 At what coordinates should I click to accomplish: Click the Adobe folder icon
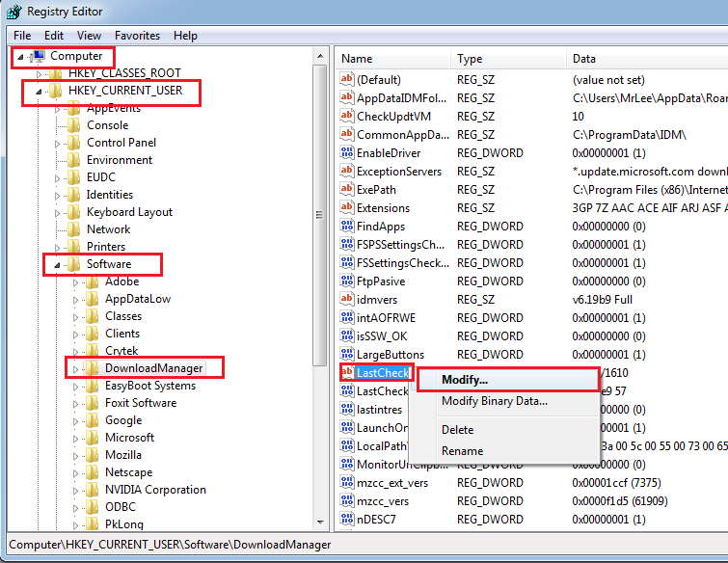pyautogui.click(x=93, y=281)
